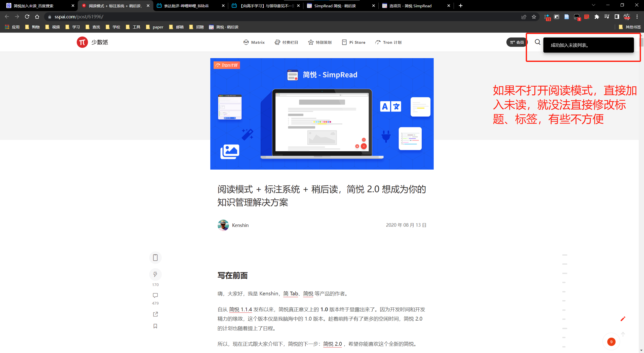
Task: Click the 少数派 logo in the header
Action: 92,42
